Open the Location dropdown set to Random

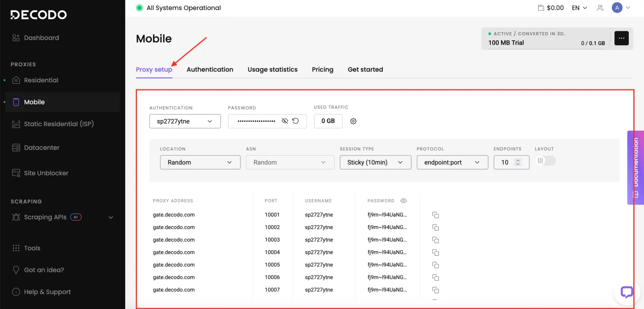point(200,162)
